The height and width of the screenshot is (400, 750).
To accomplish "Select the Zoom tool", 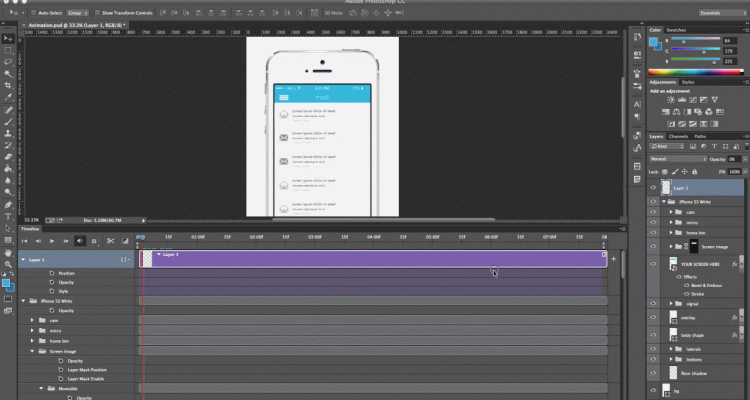I will (x=8, y=264).
